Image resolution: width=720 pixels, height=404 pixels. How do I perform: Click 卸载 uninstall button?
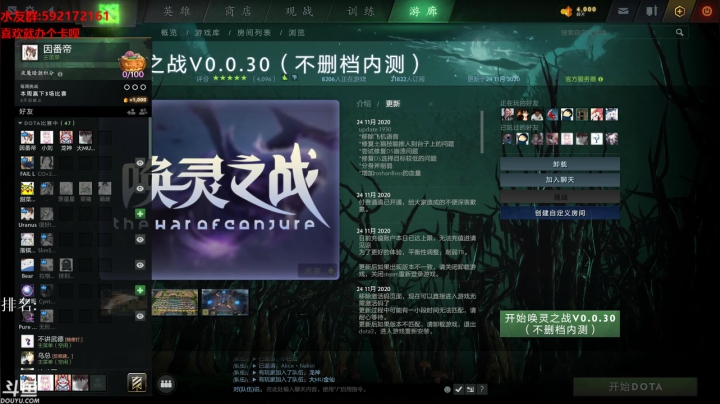(560, 164)
